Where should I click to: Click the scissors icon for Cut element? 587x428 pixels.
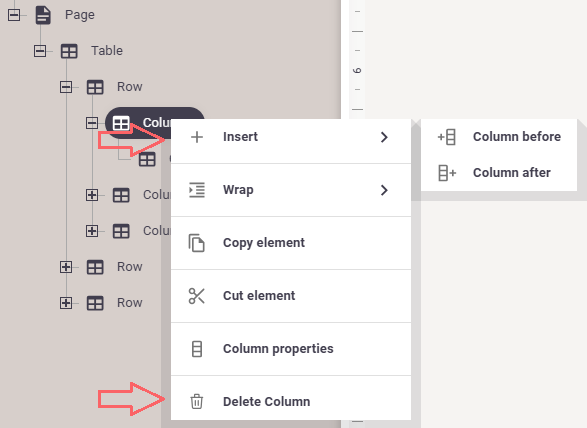tap(197, 296)
